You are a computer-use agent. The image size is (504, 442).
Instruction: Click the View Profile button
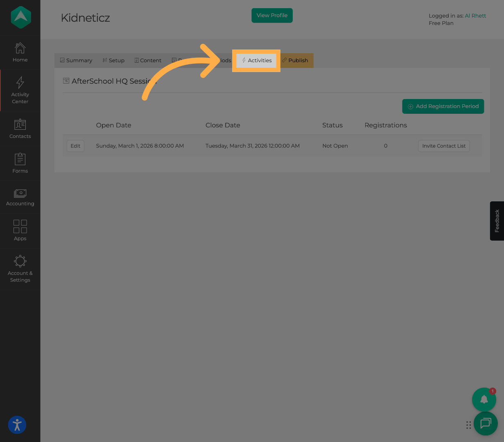272,15
